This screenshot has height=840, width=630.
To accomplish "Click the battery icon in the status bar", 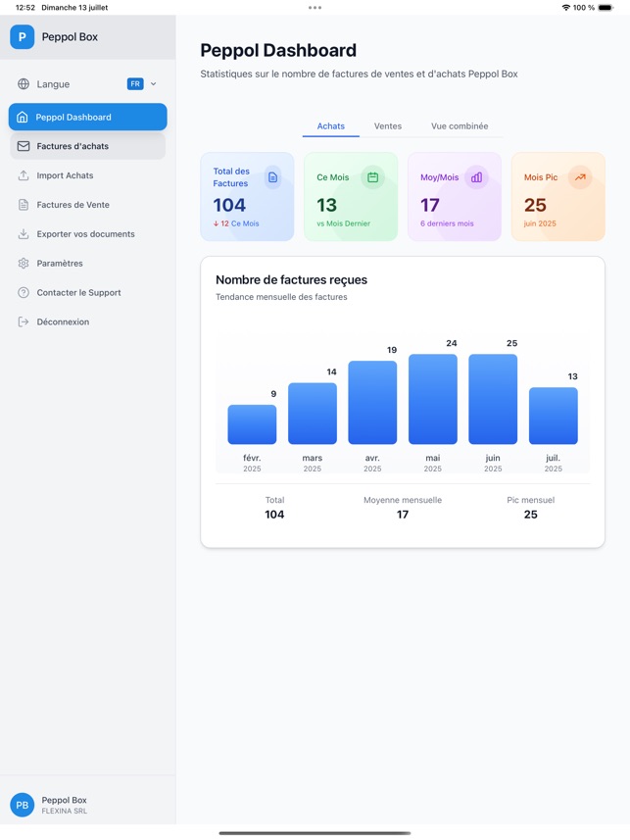I will [x=606, y=8].
